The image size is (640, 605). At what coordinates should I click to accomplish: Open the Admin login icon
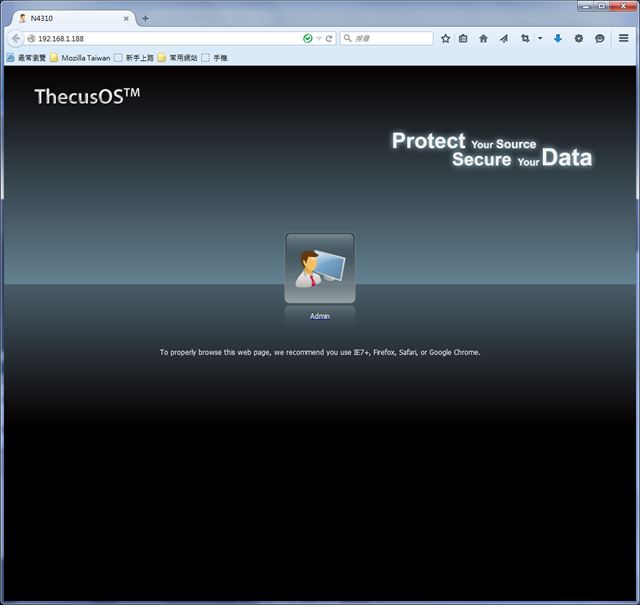click(320, 268)
